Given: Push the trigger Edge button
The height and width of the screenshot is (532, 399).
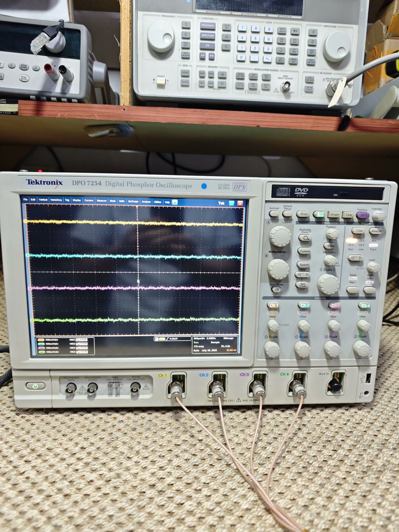Looking at the screenshot, I should click(x=358, y=231).
